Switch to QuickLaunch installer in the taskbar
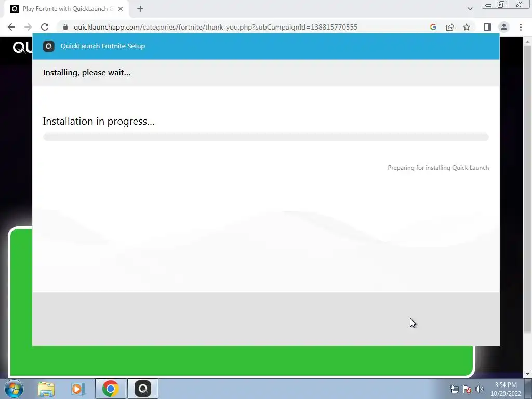 point(143,389)
